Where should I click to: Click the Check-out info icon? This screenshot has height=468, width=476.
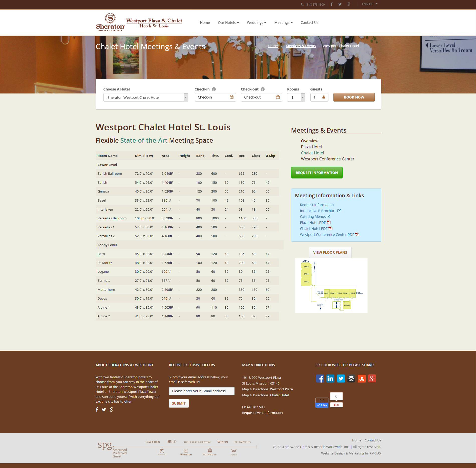(263, 89)
